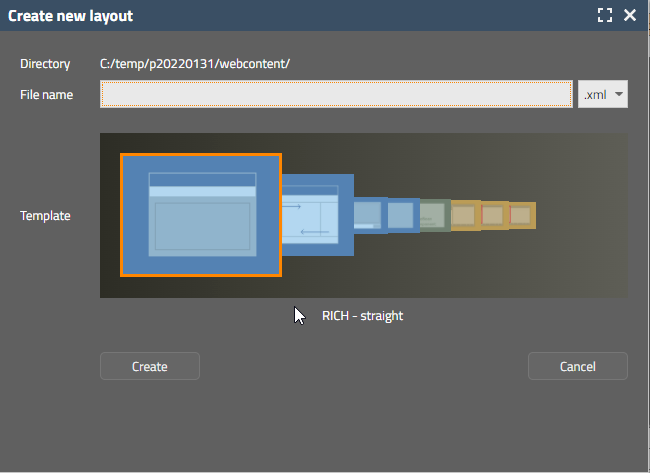Click the C:/temp/p20220131/webcontent/ directory path
Viewport: 650px width, 473px height.
click(x=195, y=64)
